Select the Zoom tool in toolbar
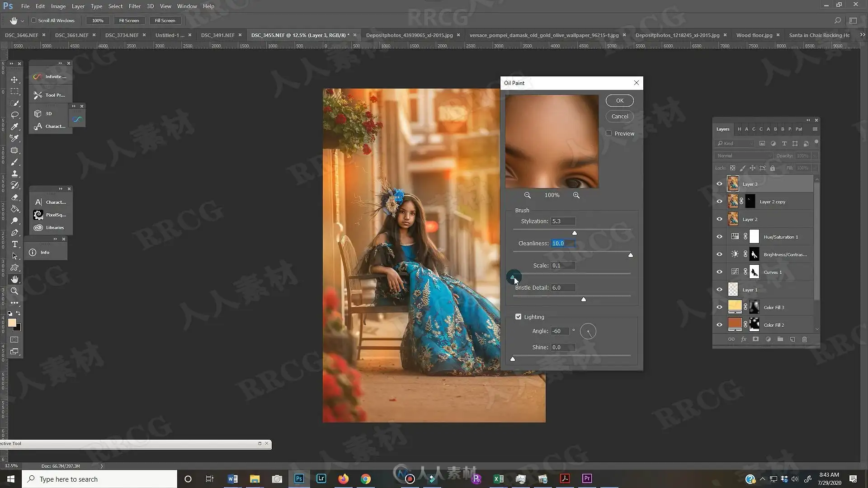The height and width of the screenshot is (488, 868). (14, 291)
